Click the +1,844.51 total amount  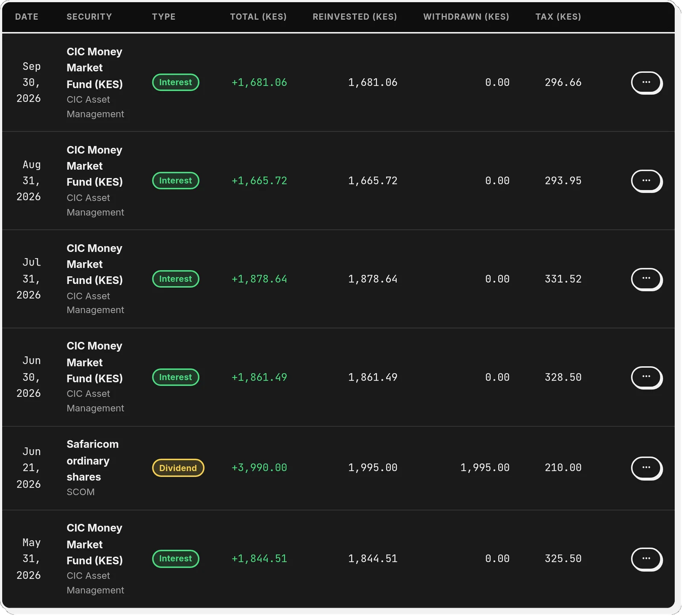pos(259,558)
